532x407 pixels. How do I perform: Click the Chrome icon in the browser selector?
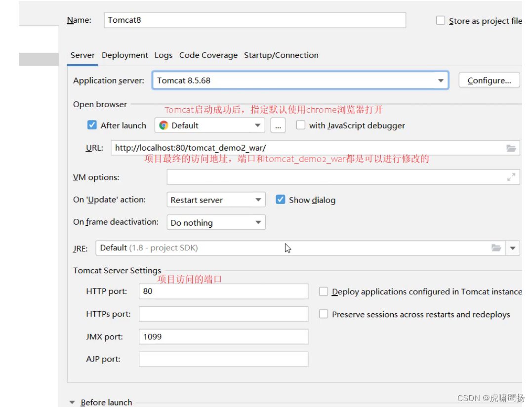163,125
